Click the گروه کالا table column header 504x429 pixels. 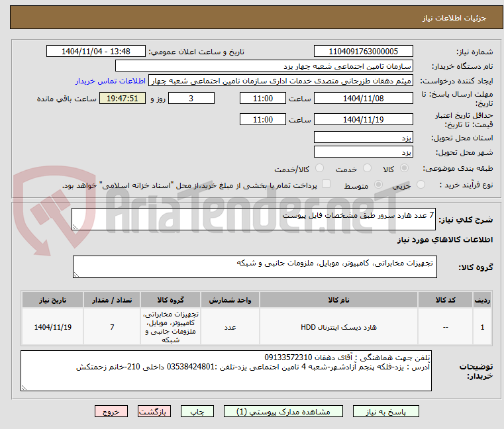point(170,300)
